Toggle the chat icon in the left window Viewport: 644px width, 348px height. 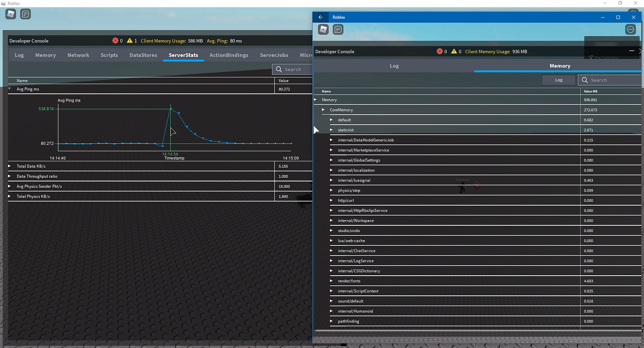click(x=26, y=14)
